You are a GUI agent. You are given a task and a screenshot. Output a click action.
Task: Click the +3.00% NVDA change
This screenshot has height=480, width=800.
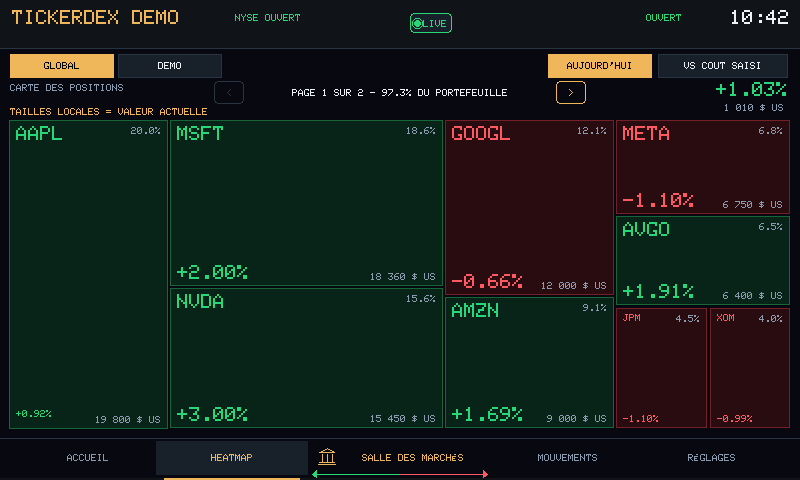click(x=212, y=414)
